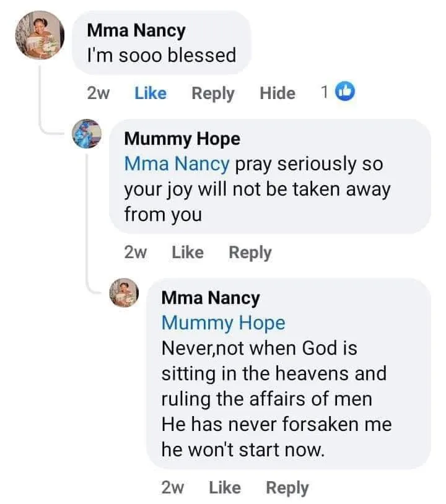Screen dimensions: 446x504
Task: Click the bold Mummy Hope author name
Action: click(x=182, y=139)
